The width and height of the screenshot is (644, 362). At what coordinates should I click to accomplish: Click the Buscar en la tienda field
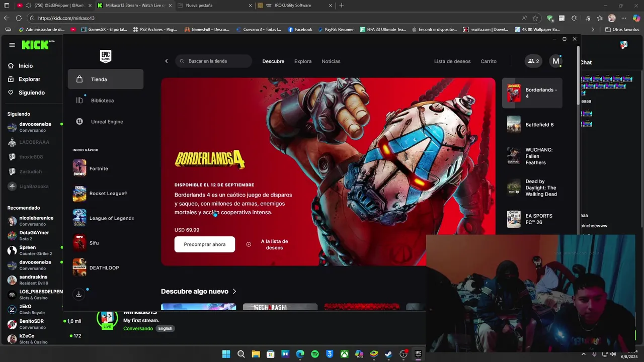coord(214,61)
